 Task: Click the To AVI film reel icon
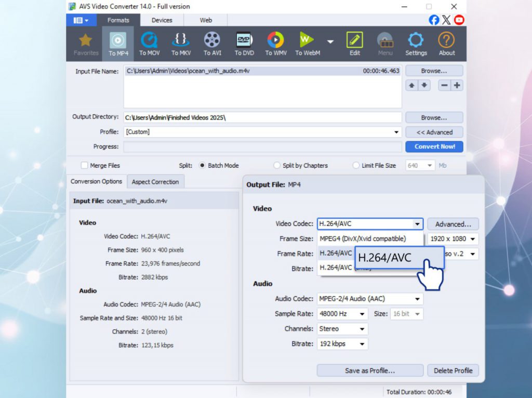tap(212, 41)
